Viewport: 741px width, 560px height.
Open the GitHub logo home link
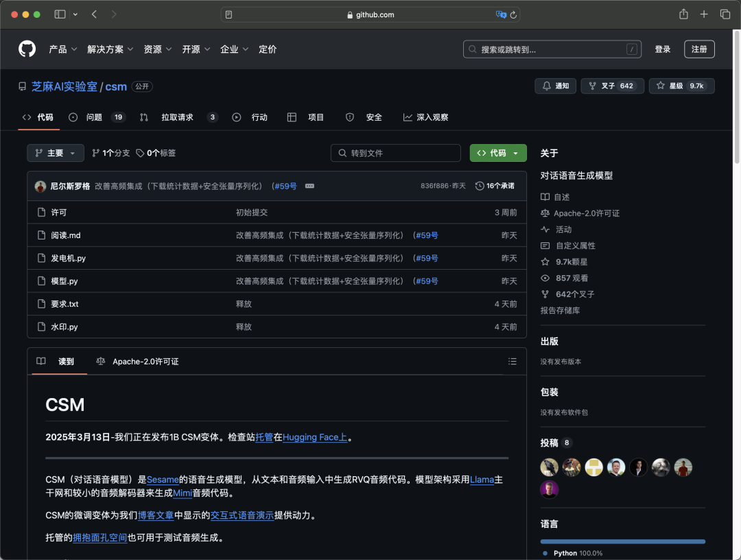coord(27,49)
